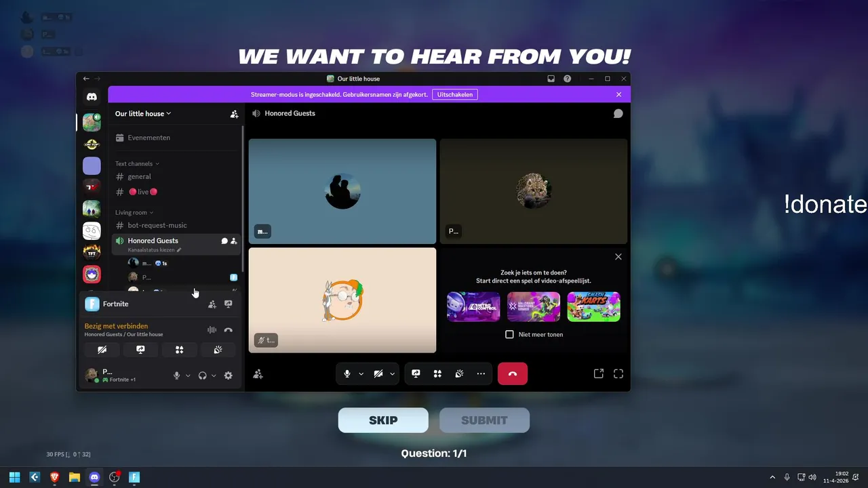This screenshot has height=488, width=868.
Task: Open the TFT server icon
Action: [x=92, y=252]
